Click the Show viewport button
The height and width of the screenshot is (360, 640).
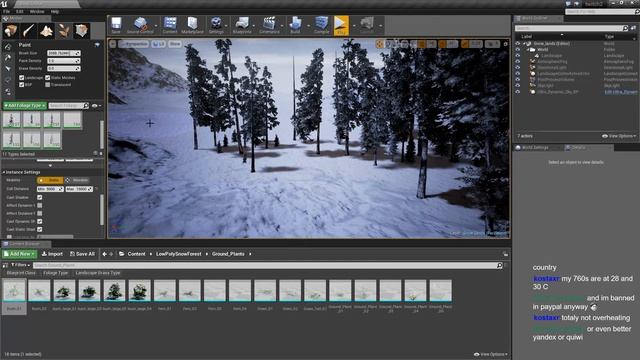(x=175, y=44)
